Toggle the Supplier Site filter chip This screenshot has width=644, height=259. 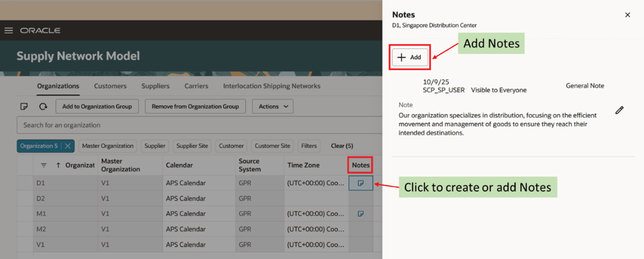(192, 146)
